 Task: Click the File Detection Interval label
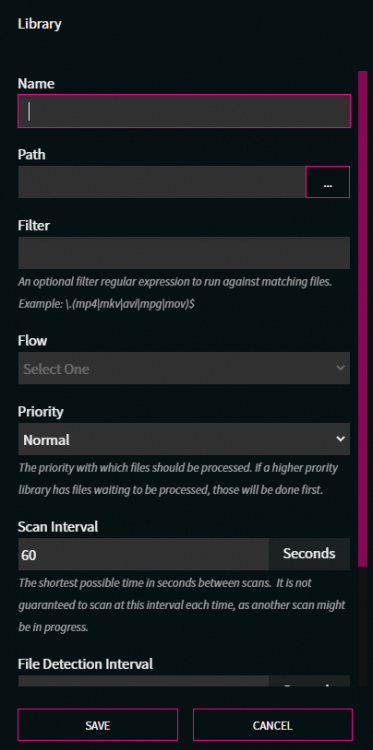click(x=85, y=664)
